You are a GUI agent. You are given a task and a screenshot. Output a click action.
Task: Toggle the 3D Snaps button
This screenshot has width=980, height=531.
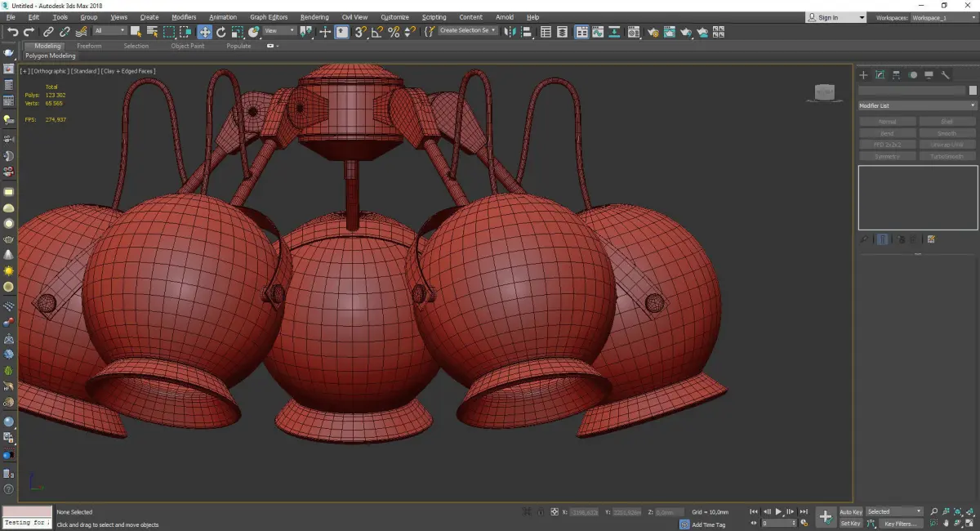point(359,32)
